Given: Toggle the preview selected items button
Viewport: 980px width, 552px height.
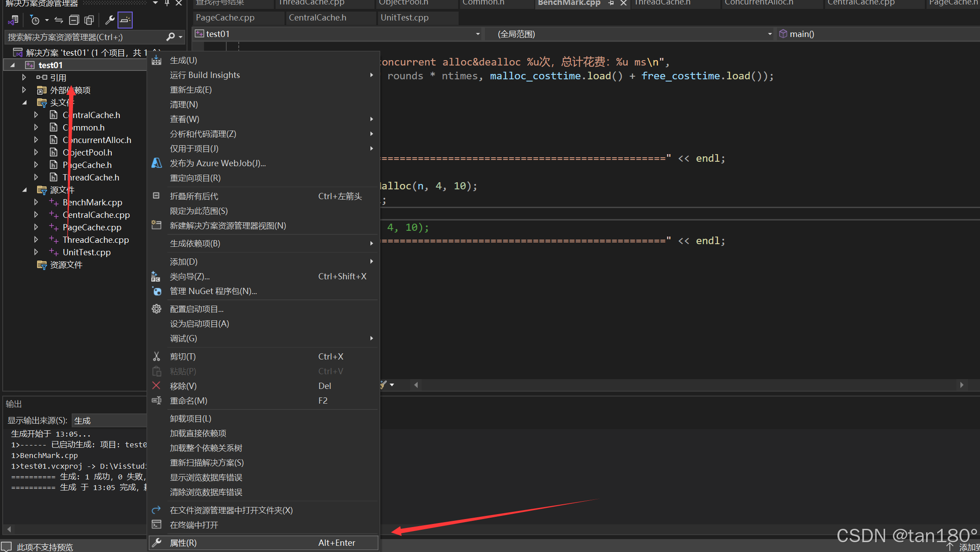Looking at the screenshot, I should (125, 20).
